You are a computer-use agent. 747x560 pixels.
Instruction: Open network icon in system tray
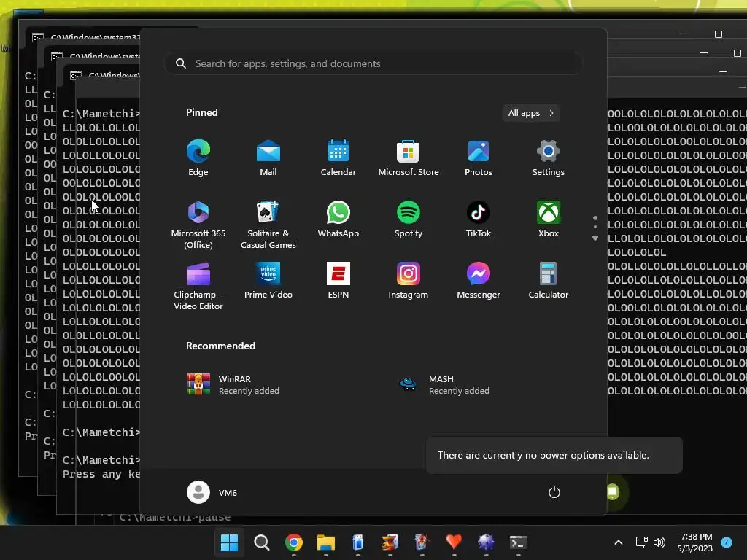pos(642,542)
